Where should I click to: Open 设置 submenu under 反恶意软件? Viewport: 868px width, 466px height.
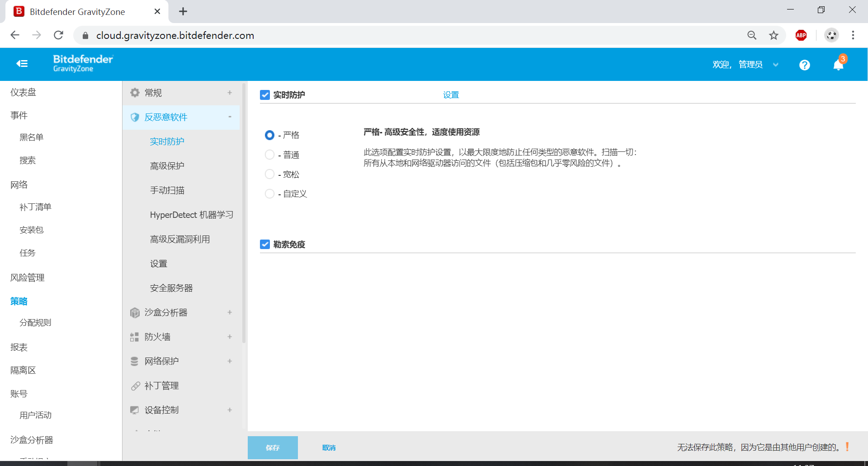click(159, 264)
